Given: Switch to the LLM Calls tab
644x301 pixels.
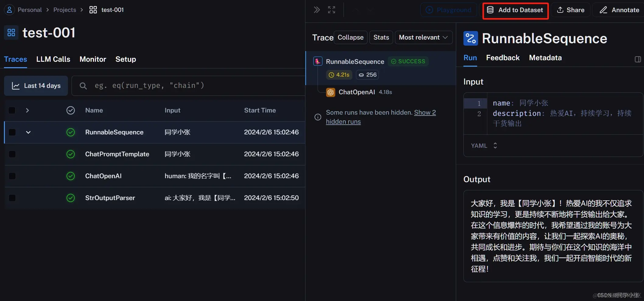Looking at the screenshot, I should click(x=53, y=59).
